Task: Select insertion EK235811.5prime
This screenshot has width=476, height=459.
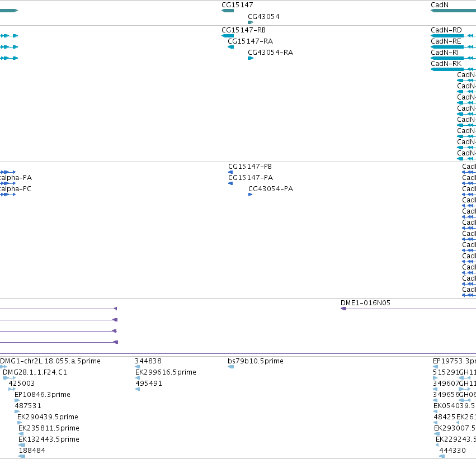Action: [49, 428]
